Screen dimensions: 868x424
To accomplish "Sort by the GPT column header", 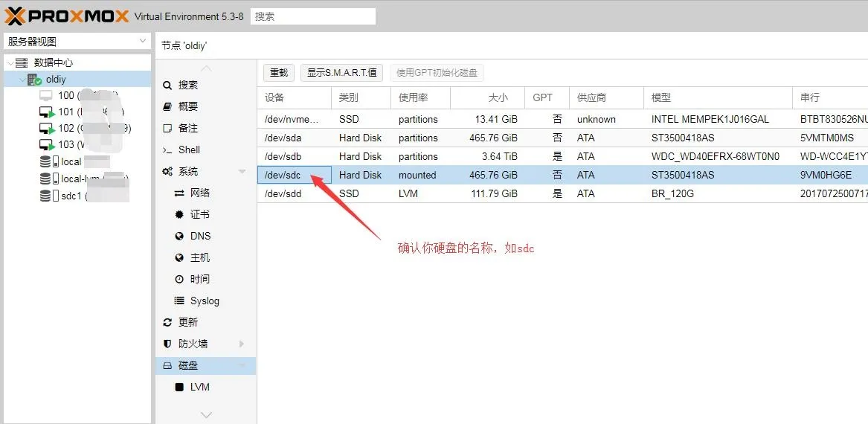I will tap(547, 98).
